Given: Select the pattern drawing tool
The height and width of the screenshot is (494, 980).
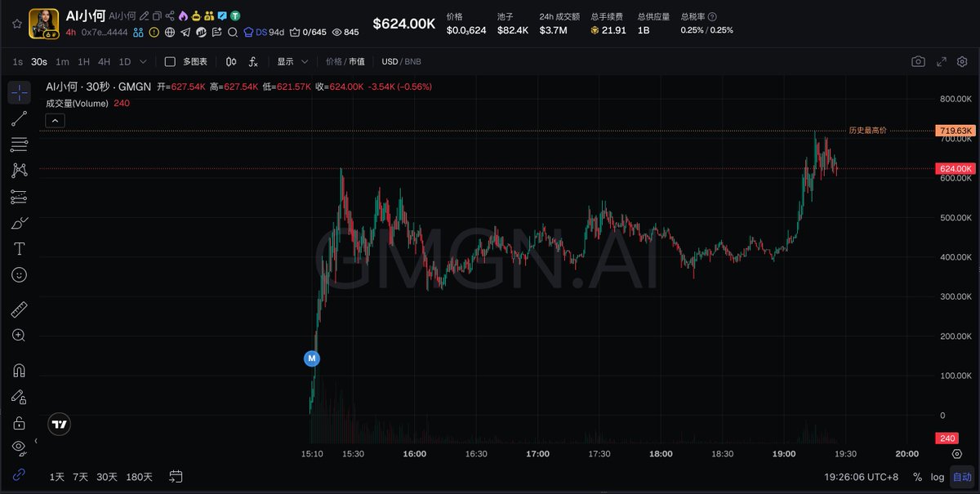Looking at the screenshot, I should [20, 171].
